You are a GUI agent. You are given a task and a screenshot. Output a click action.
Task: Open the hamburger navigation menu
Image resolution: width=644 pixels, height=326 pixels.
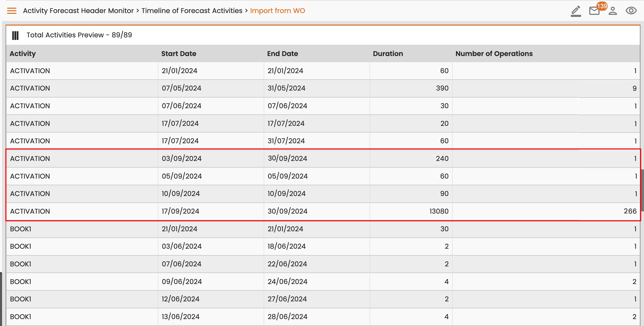click(12, 11)
